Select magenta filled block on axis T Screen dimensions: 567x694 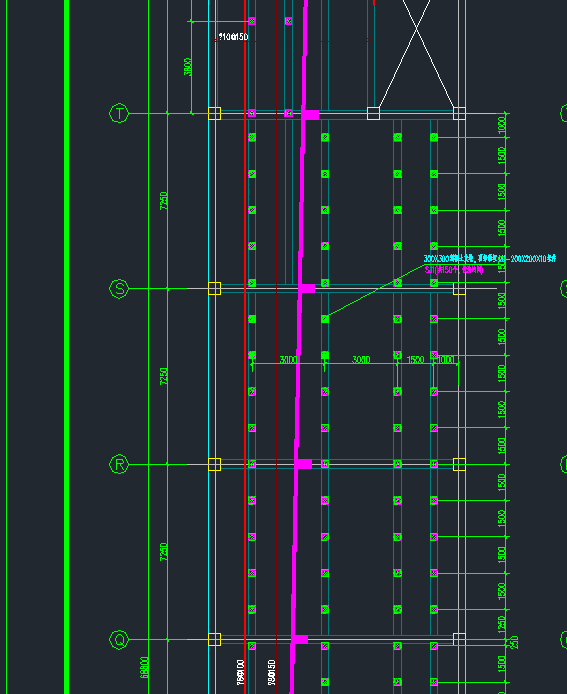pyautogui.click(x=310, y=115)
